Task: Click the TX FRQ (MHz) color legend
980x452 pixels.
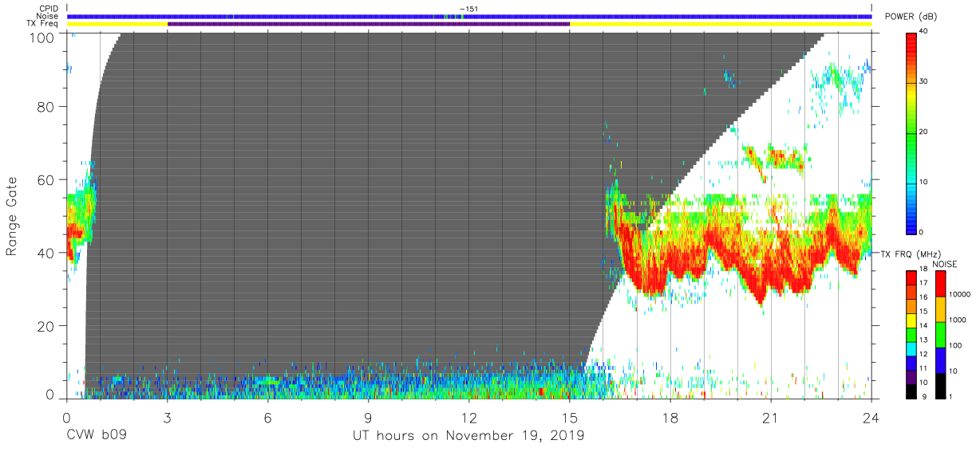Action: 912,335
